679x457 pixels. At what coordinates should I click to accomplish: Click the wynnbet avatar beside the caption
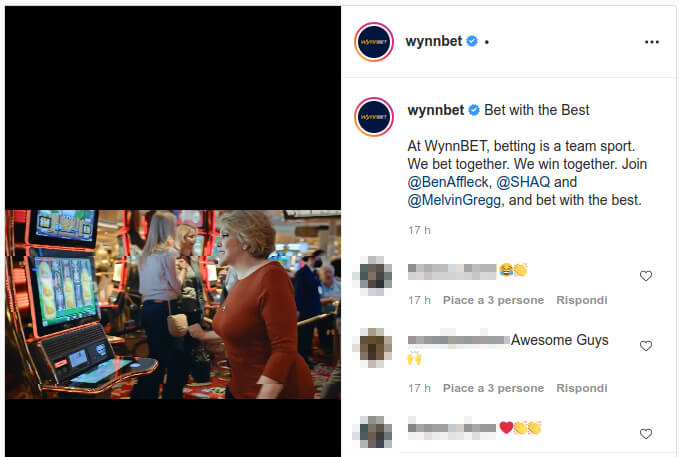[374, 117]
